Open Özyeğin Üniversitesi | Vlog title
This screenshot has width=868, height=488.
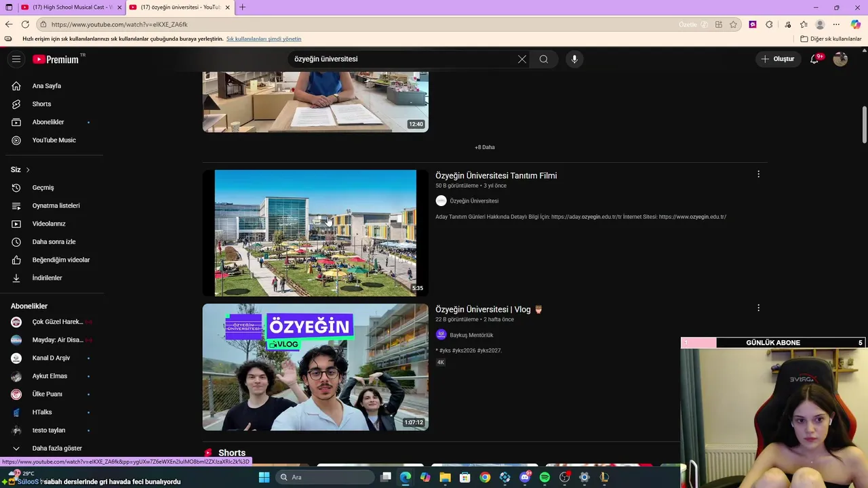tap(489, 310)
